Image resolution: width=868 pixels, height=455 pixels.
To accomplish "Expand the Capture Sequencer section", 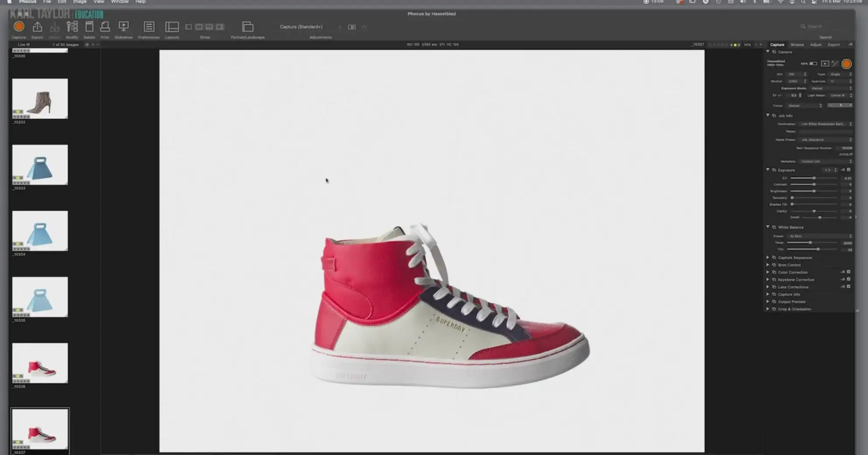I will click(x=768, y=257).
